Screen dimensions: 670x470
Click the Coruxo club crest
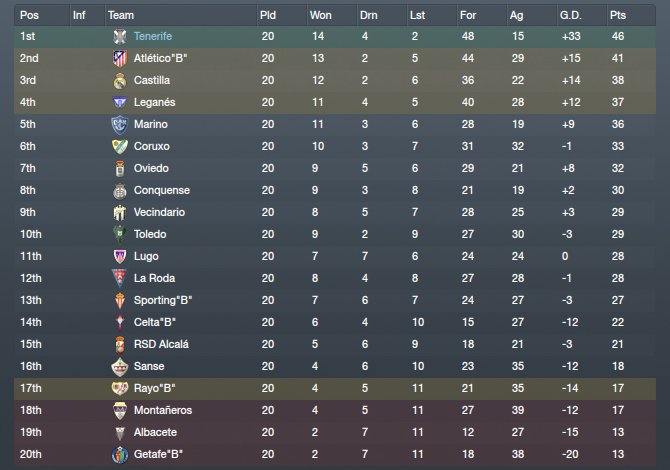click(x=120, y=147)
